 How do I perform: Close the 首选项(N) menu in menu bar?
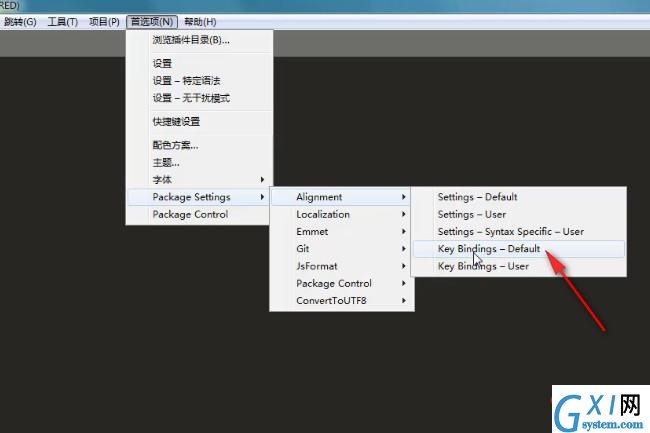click(x=152, y=22)
